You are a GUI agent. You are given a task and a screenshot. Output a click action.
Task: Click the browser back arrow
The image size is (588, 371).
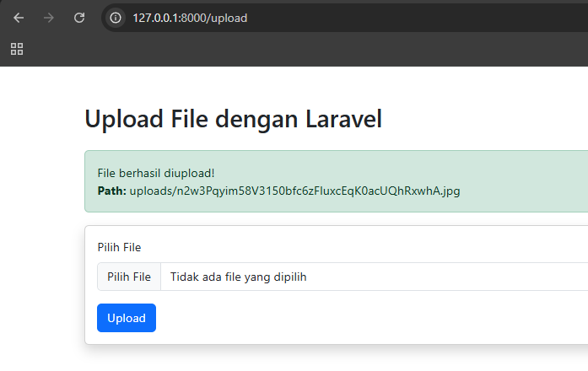(x=19, y=18)
